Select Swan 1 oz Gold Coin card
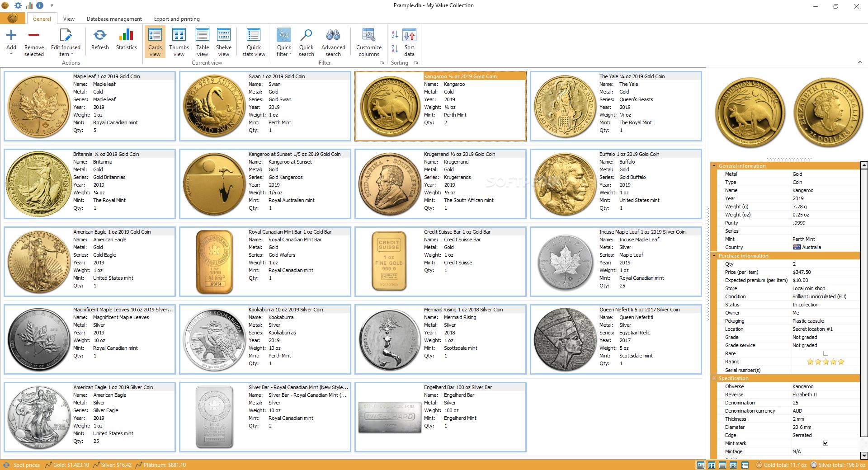The image size is (868, 470). click(265, 106)
